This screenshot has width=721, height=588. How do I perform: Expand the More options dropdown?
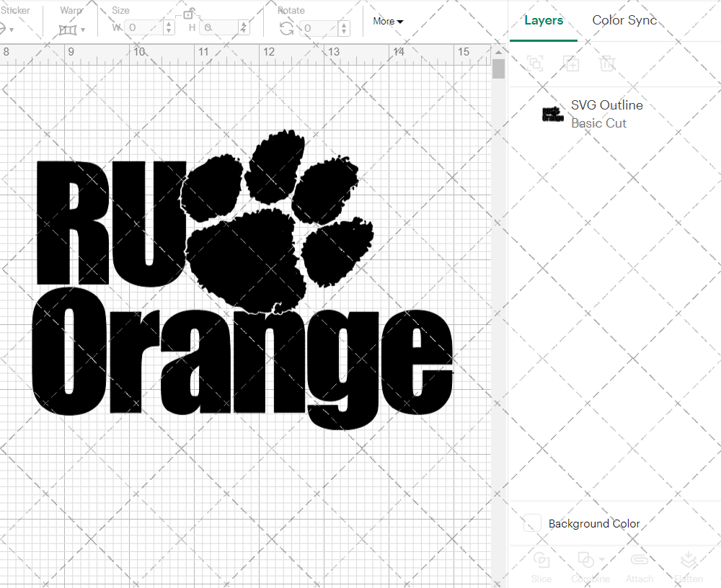pos(388,22)
